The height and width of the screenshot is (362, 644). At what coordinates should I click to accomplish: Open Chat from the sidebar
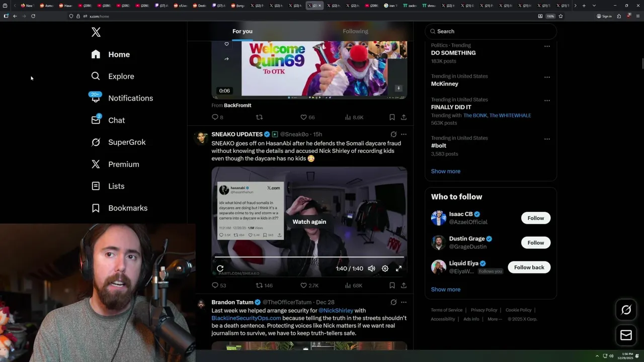point(108,120)
